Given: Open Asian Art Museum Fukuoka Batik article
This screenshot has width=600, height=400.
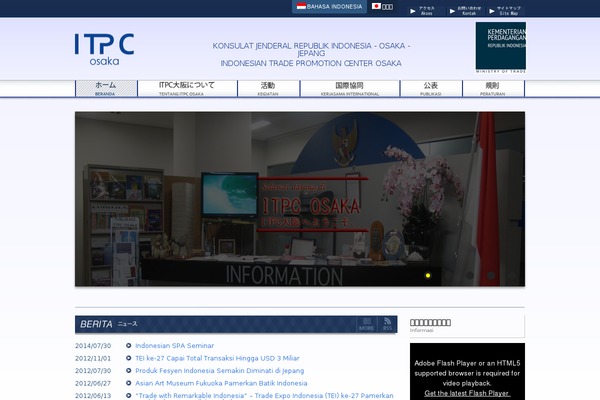Looking at the screenshot, I should (221, 383).
